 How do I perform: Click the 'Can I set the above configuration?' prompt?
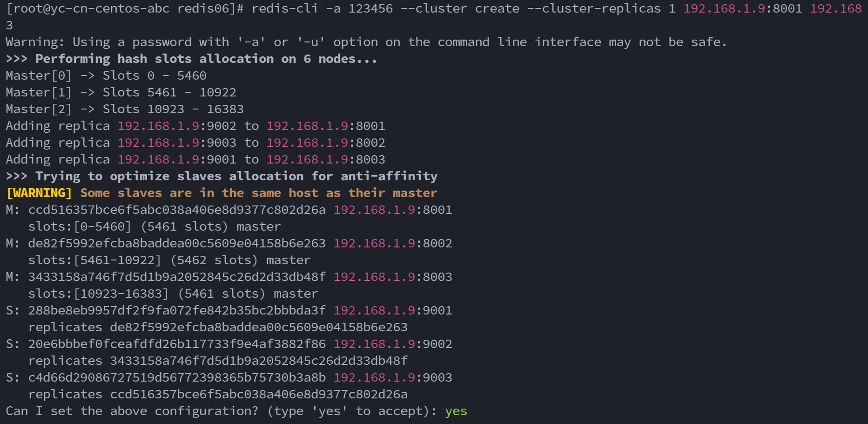(x=132, y=411)
